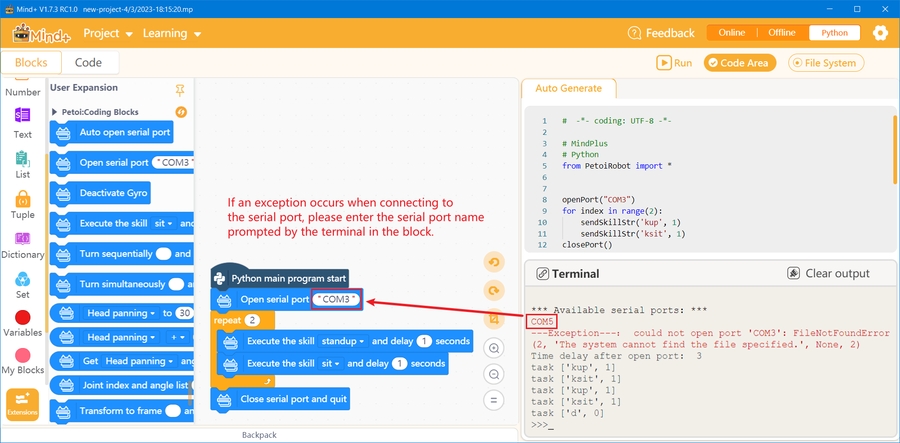Click the redo arrow on canvas
The height and width of the screenshot is (443, 900).
click(493, 290)
